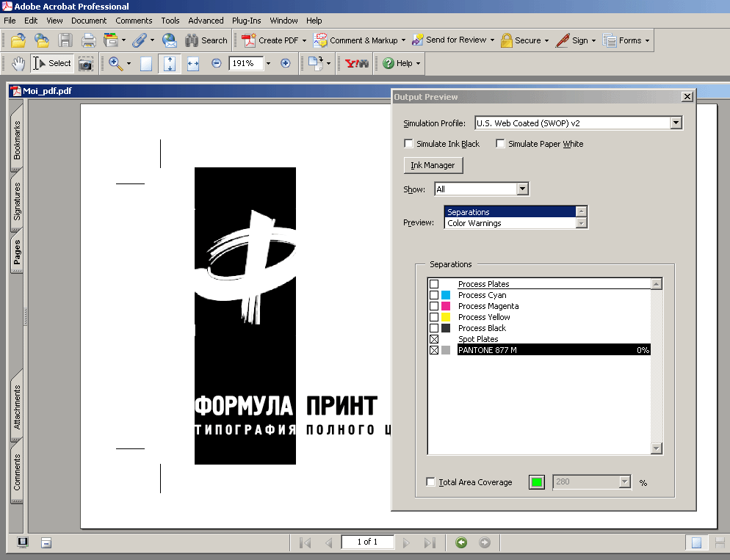The width and height of the screenshot is (730, 560).
Task: Click the Fit Page icon
Action: coord(170,64)
